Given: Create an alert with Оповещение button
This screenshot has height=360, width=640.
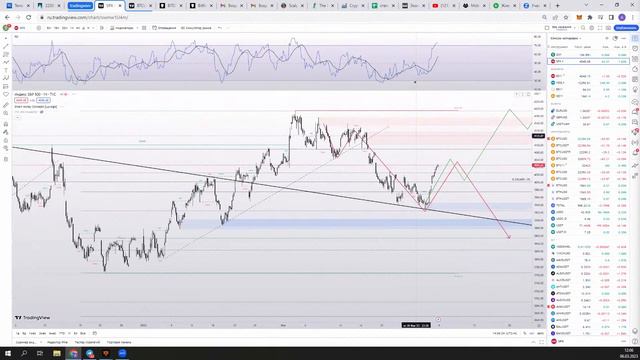Looking at the screenshot, I should tap(164, 28).
